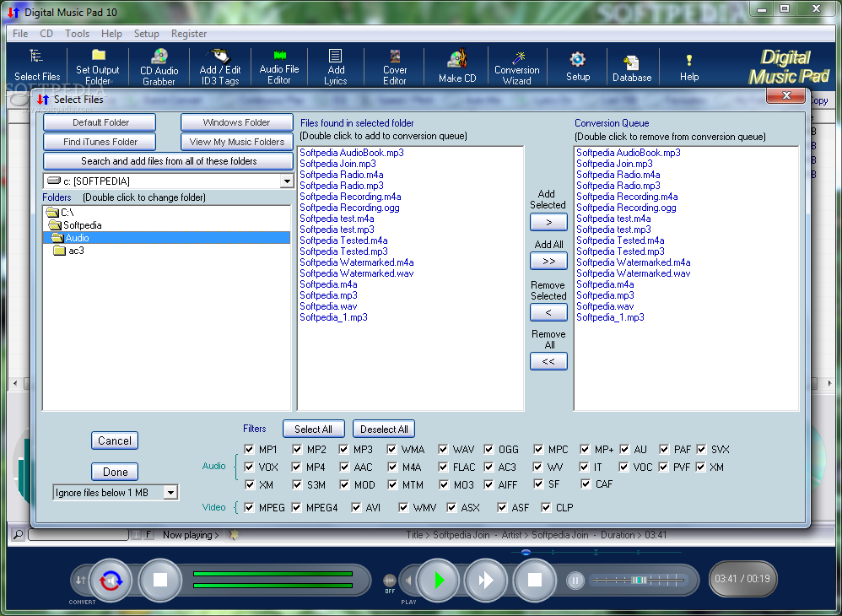This screenshot has width=842, height=616.
Task: Toggle the AIFF filter checkbox
Action: [488, 484]
